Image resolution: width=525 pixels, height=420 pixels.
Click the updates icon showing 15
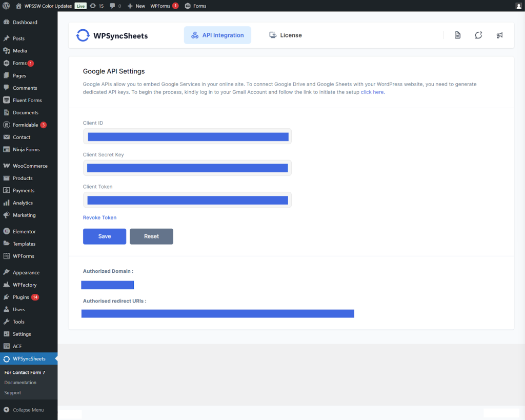pyautogui.click(x=97, y=6)
